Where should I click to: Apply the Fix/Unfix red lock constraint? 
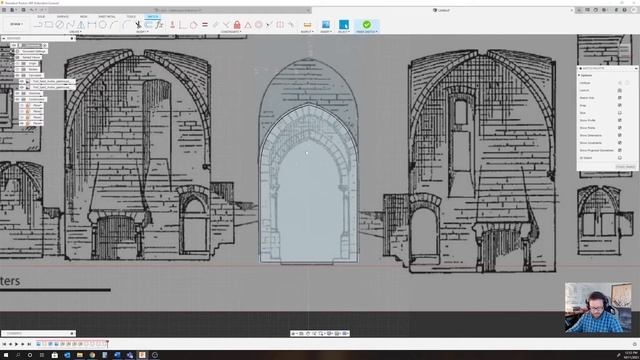(x=237, y=25)
